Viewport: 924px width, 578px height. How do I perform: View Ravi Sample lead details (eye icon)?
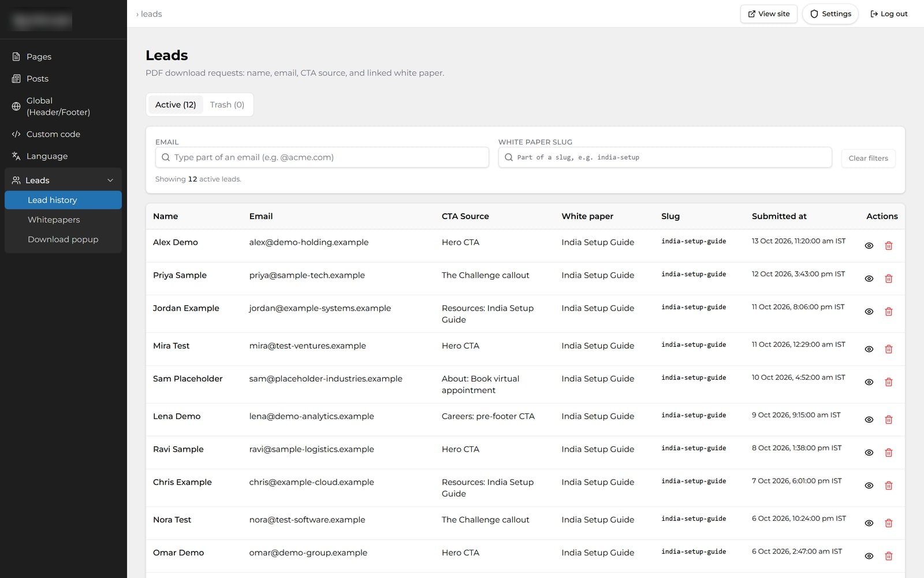coord(869,453)
